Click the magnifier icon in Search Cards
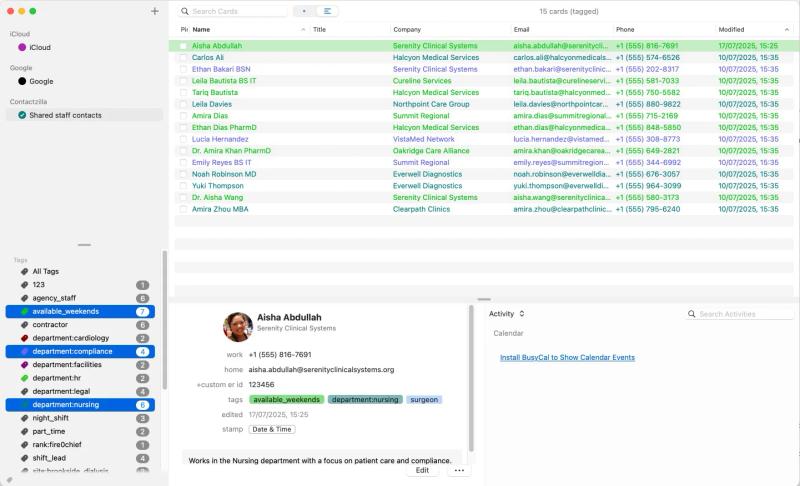800x486 pixels. coord(185,11)
